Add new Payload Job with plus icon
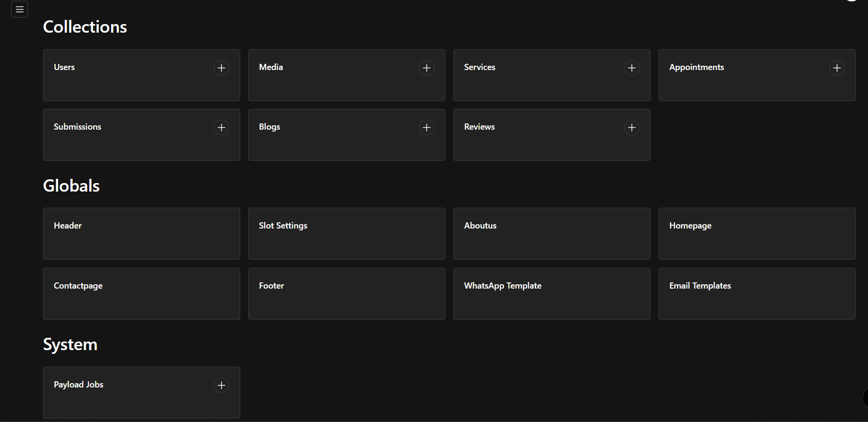The width and height of the screenshot is (868, 422). [221, 385]
